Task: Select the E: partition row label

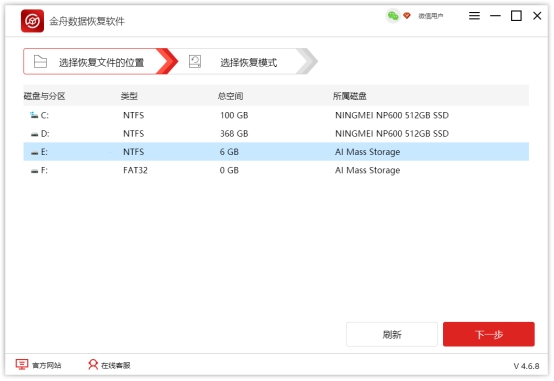Action: [x=44, y=152]
